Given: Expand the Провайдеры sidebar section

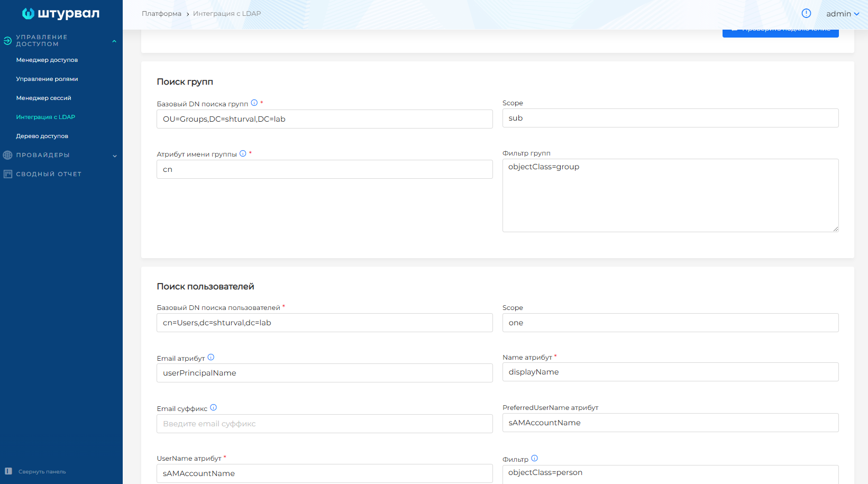Looking at the screenshot, I should (x=114, y=156).
